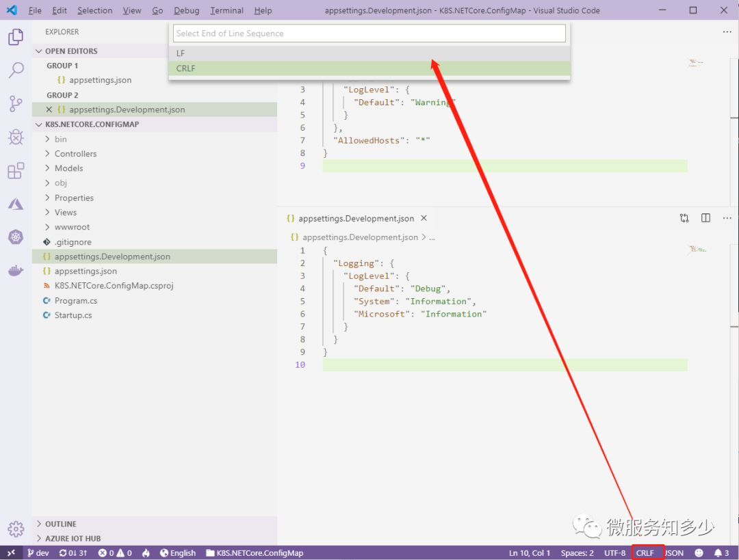This screenshot has height=560, width=739.
Task: Click CRLF indicator in status bar
Action: point(645,553)
